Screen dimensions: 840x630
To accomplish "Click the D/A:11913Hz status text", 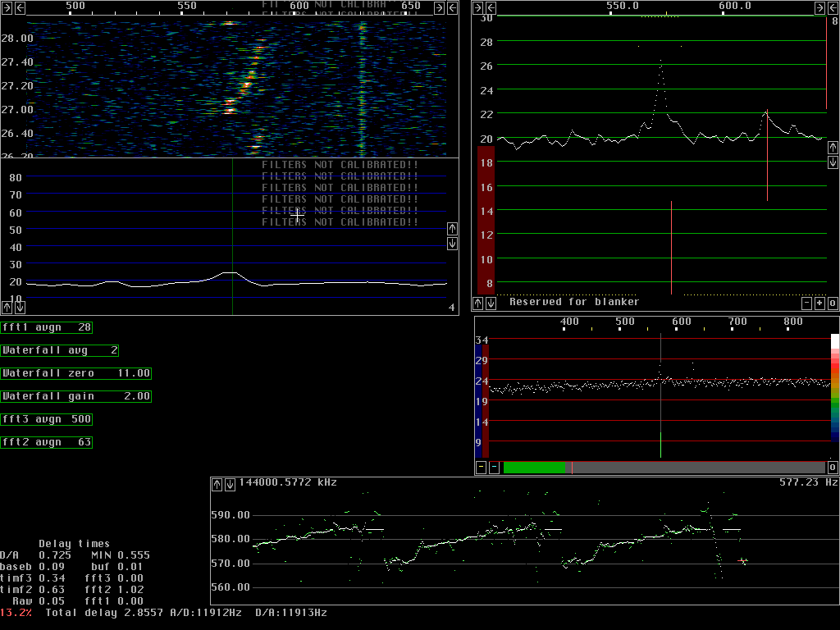I will pyautogui.click(x=291, y=612).
